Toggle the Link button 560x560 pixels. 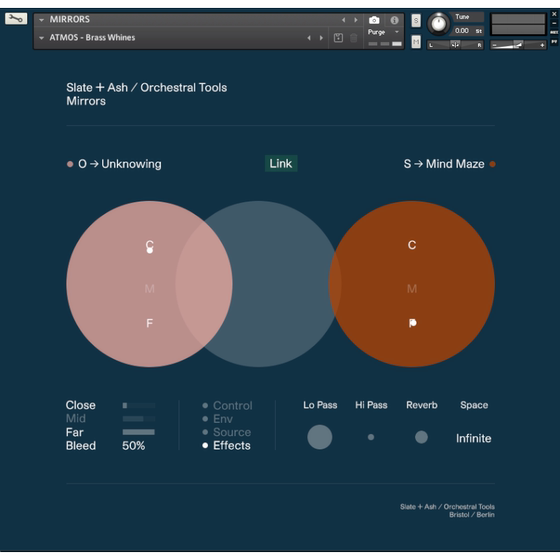pos(281,164)
